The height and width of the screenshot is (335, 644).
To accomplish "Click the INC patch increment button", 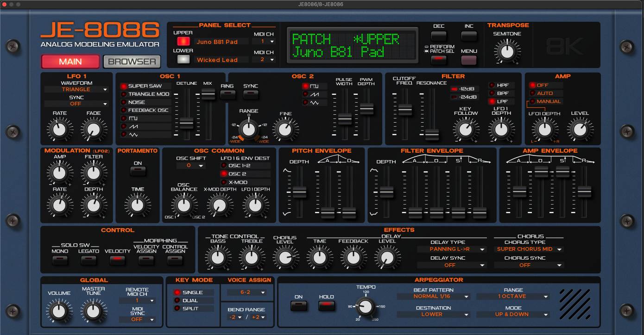I will coord(468,36).
